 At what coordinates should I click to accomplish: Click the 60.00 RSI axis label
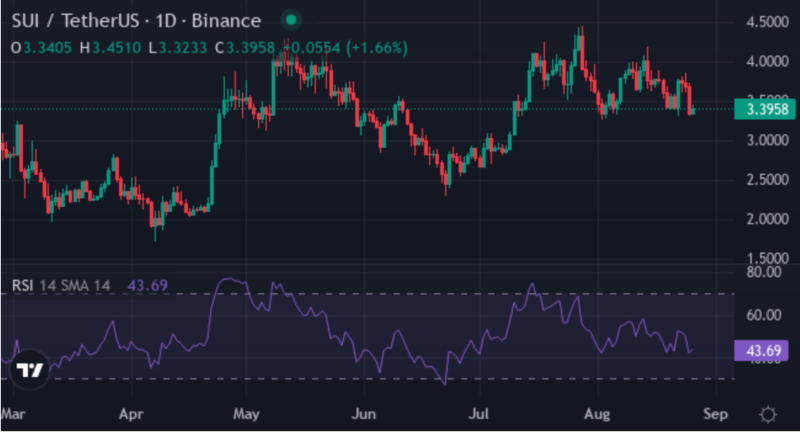pos(764,315)
